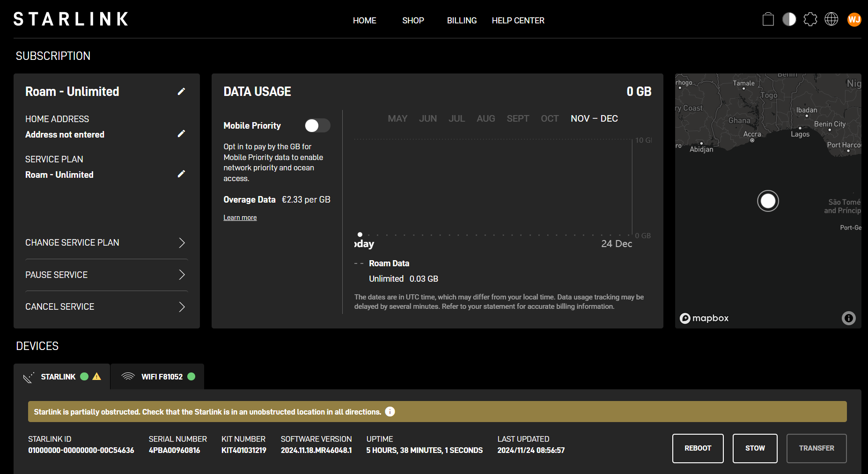Viewport: 868px width, 474px height.
Task: Select the AUG usage period
Action: (x=485, y=119)
